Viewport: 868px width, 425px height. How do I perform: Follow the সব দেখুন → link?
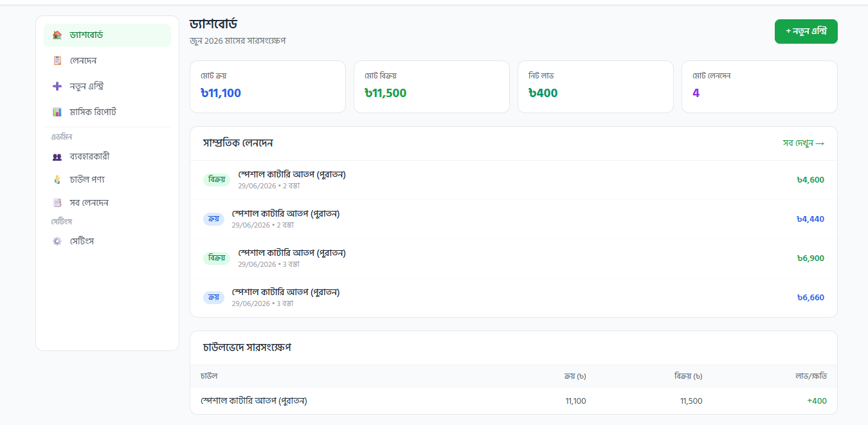pos(803,143)
